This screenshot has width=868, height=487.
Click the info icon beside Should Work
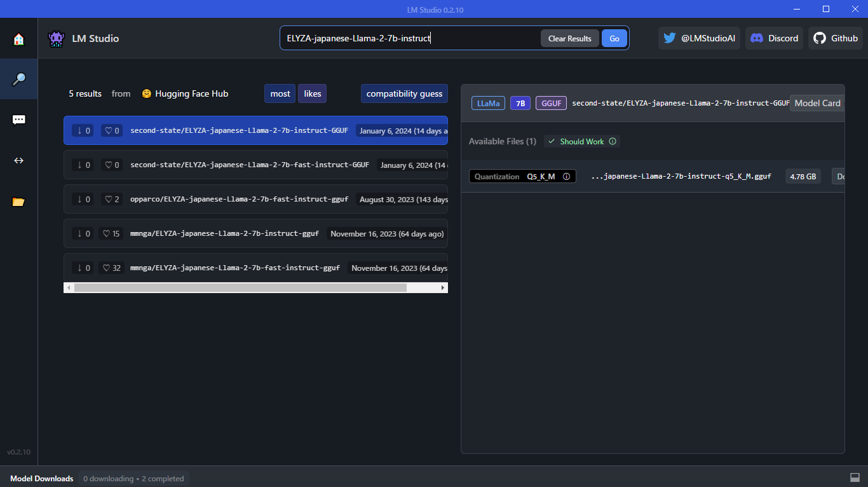pyautogui.click(x=613, y=141)
